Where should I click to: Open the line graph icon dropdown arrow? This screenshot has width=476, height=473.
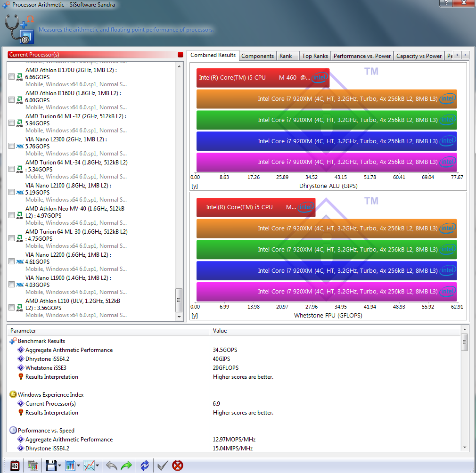[97, 465]
